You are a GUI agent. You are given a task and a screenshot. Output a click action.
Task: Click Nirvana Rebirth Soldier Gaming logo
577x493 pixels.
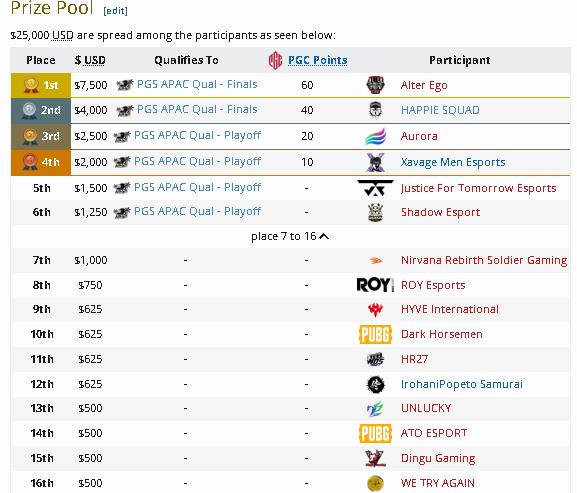[375, 260]
